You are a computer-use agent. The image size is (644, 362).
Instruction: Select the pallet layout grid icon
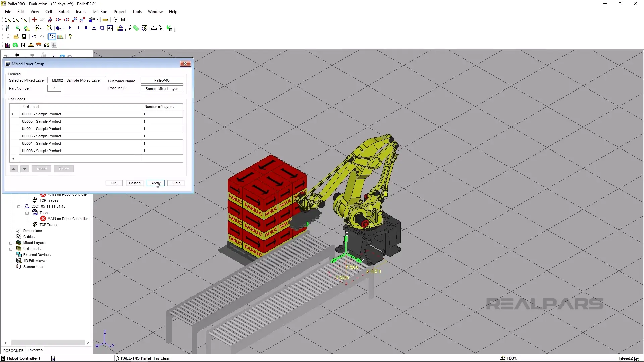point(54,45)
